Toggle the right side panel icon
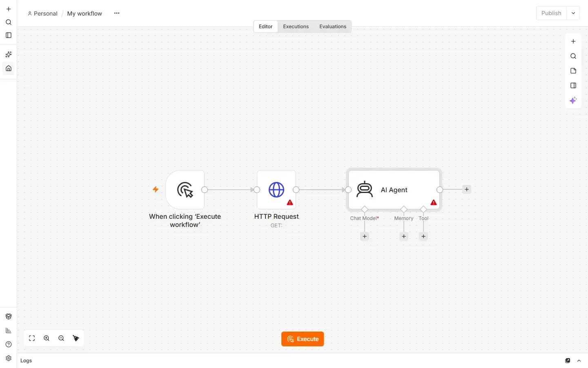This screenshot has width=588, height=368. (573, 85)
